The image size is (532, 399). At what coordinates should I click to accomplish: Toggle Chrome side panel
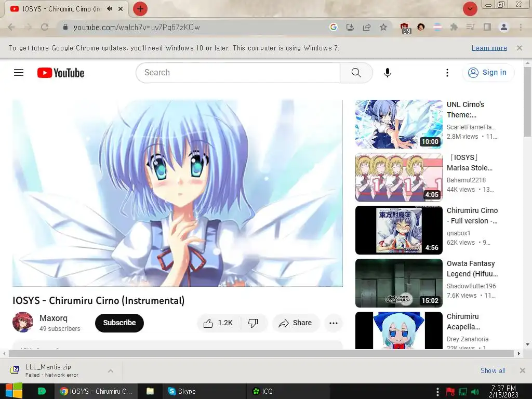[487, 27]
